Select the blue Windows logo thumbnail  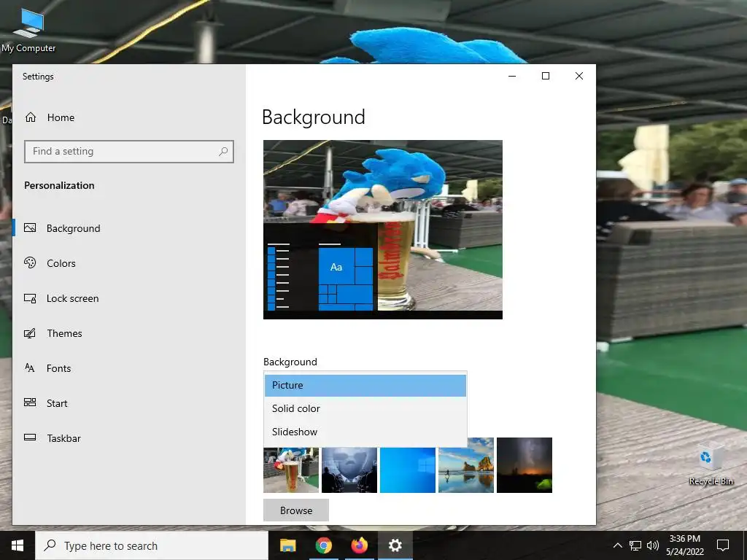tap(407, 470)
